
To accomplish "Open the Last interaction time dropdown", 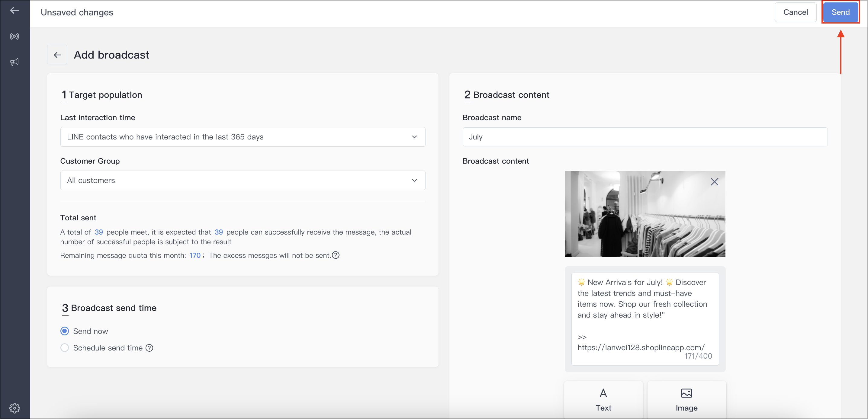I will tap(243, 137).
